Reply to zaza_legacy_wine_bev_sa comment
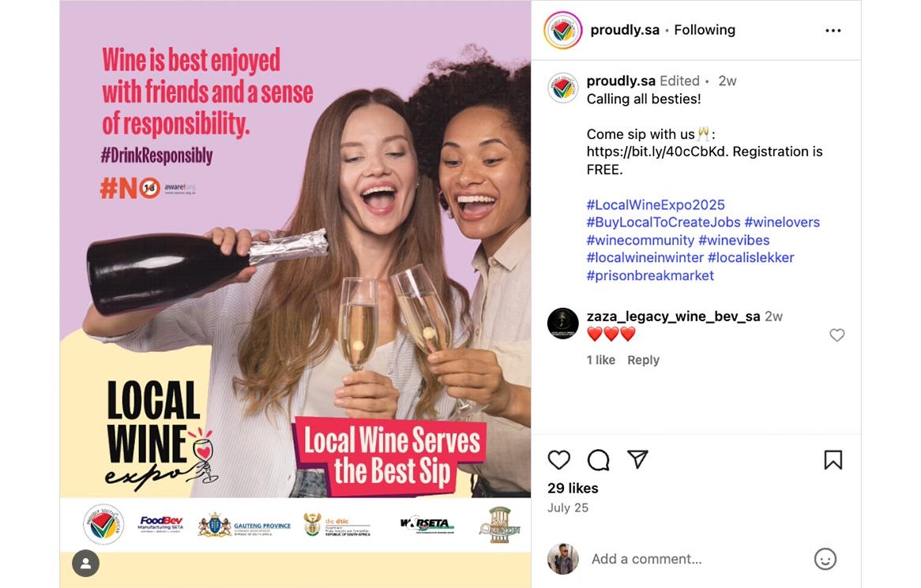 [643, 360]
